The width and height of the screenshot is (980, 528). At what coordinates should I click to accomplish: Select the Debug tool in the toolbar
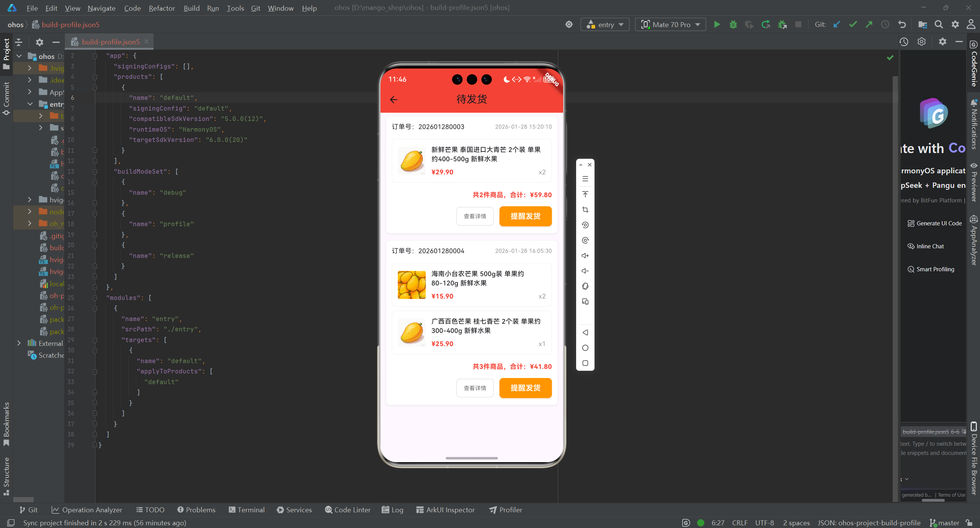click(733, 24)
